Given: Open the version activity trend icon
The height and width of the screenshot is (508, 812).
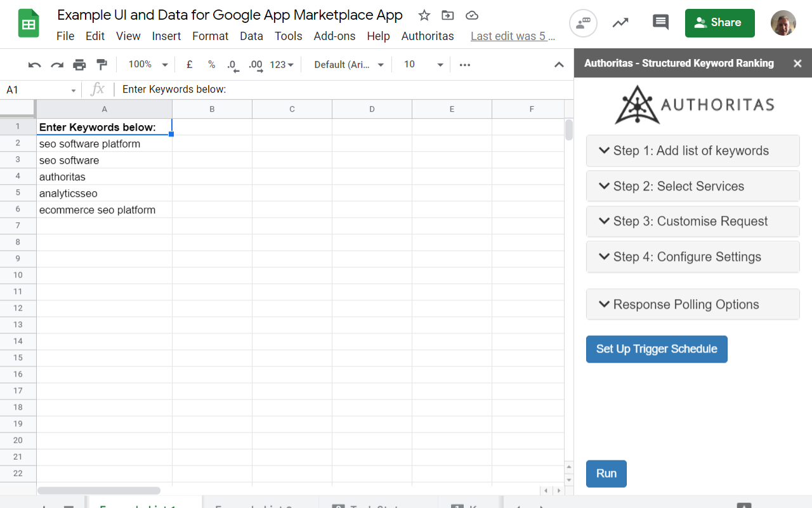Looking at the screenshot, I should pos(620,23).
